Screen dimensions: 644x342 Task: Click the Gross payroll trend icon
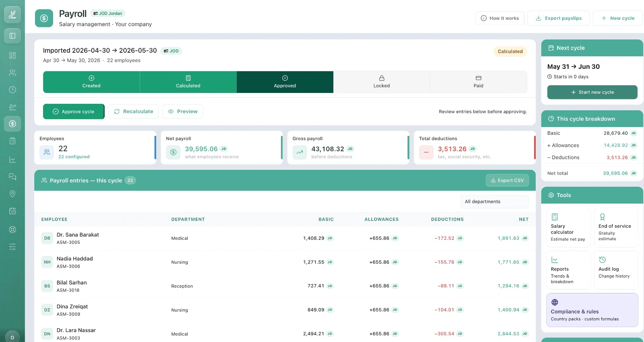300,152
